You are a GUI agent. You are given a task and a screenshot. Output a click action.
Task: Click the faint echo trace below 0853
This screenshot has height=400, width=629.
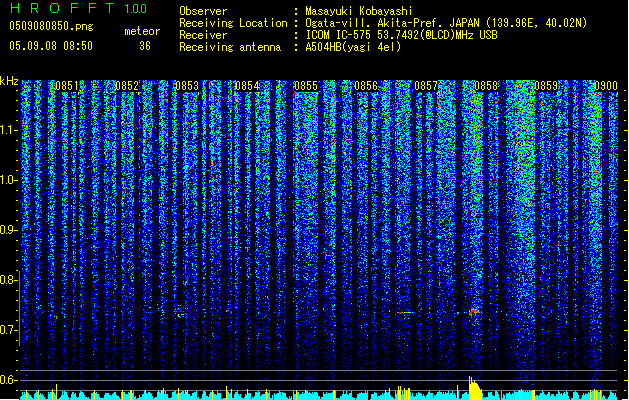pos(181,315)
